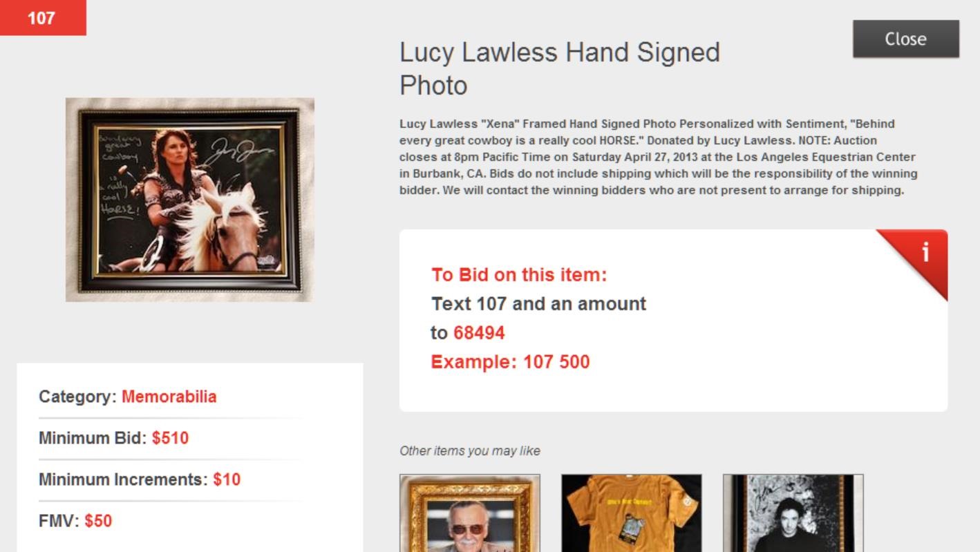This screenshot has height=552, width=980.
Task: Click the 'Other items you may like' label
Action: point(470,451)
